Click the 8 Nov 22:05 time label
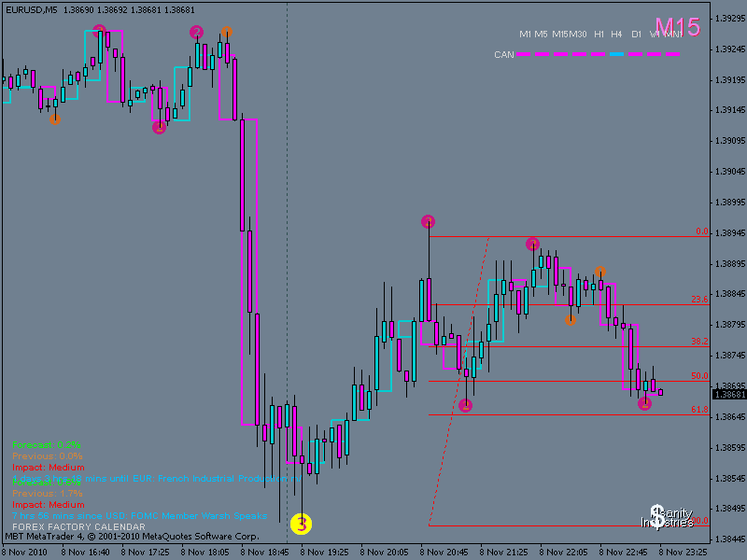Image resolution: width=747 pixels, height=560 pixels. (564, 553)
